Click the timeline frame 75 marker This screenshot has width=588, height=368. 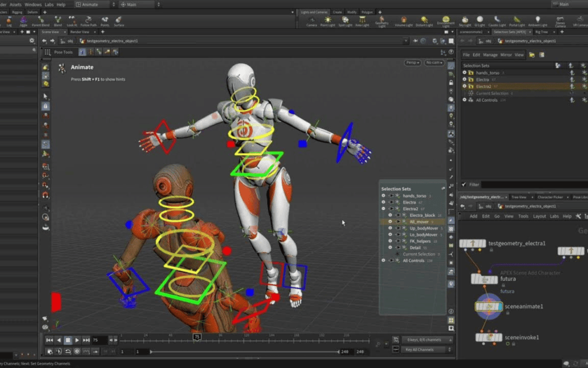(197, 337)
